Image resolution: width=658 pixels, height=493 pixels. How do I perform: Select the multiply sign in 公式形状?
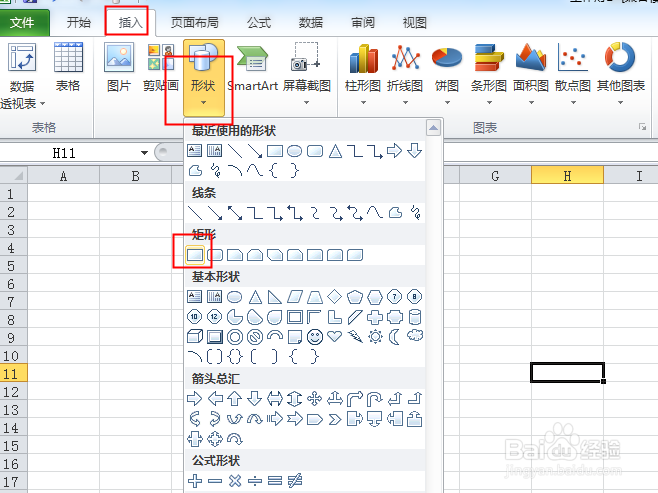coord(235,480)
